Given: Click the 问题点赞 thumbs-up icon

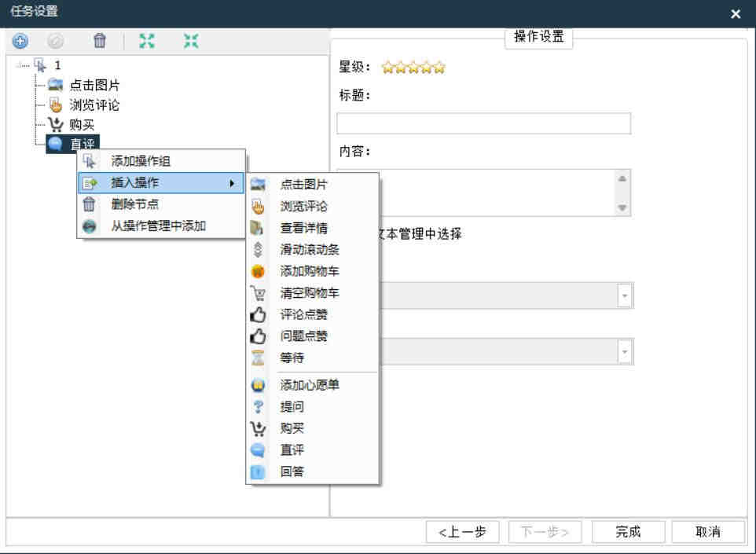Looking at the screenshot, I should pyautogui.click(x=258, y=336).
